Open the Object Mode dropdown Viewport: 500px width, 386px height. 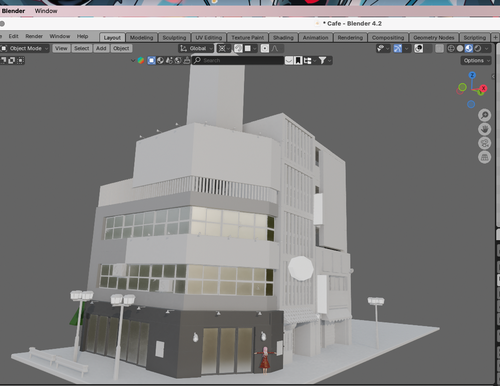tap(25, 49)
